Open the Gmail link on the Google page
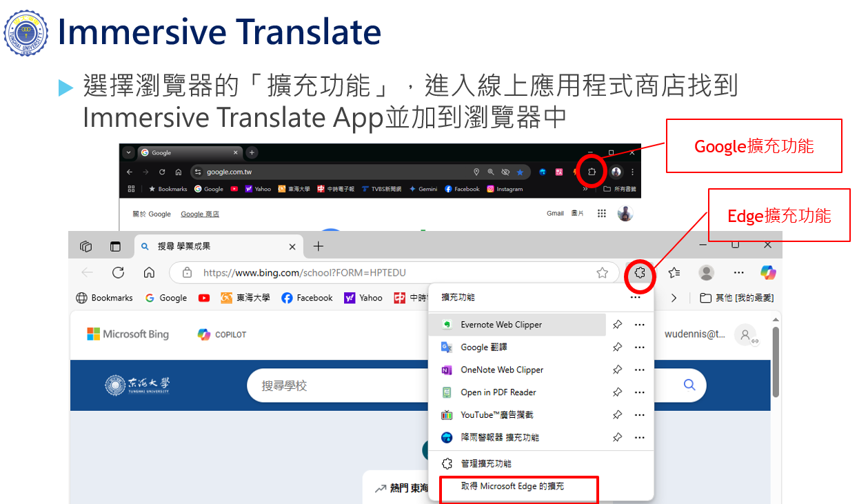 [x=556, y=214]
